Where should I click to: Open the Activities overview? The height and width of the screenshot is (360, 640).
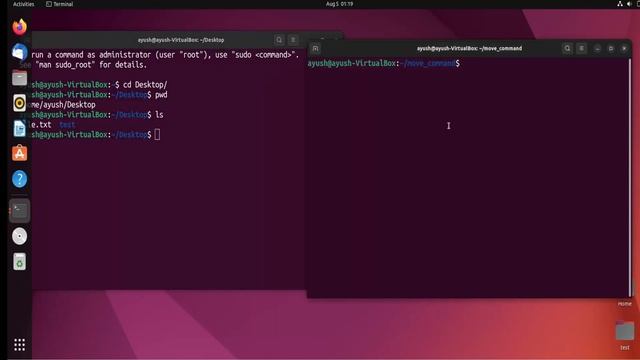[23, 4]
